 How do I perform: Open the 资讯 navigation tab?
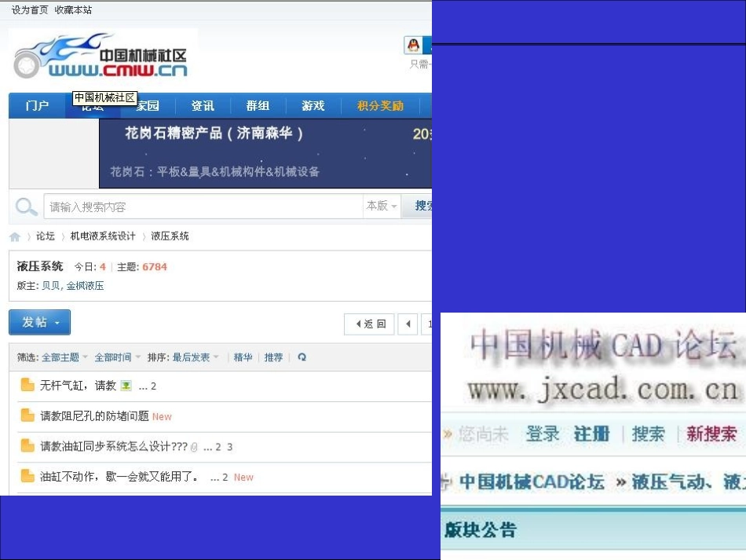203,105
